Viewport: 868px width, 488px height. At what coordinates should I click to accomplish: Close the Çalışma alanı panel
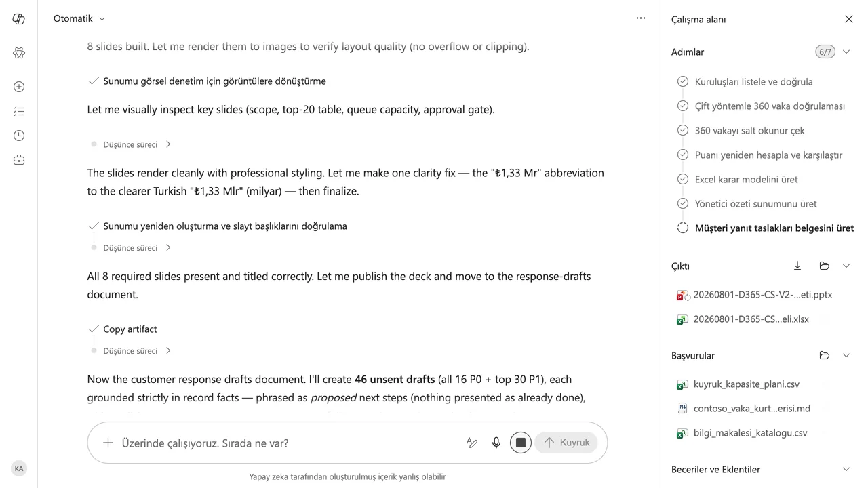(849, 19)
